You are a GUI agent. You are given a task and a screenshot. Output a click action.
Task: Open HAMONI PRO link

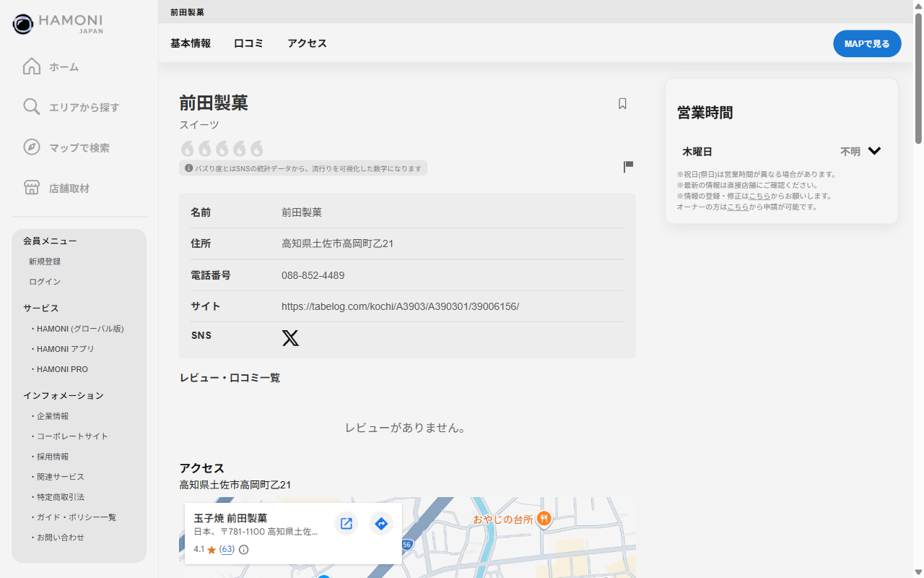[x=62, y=369]
